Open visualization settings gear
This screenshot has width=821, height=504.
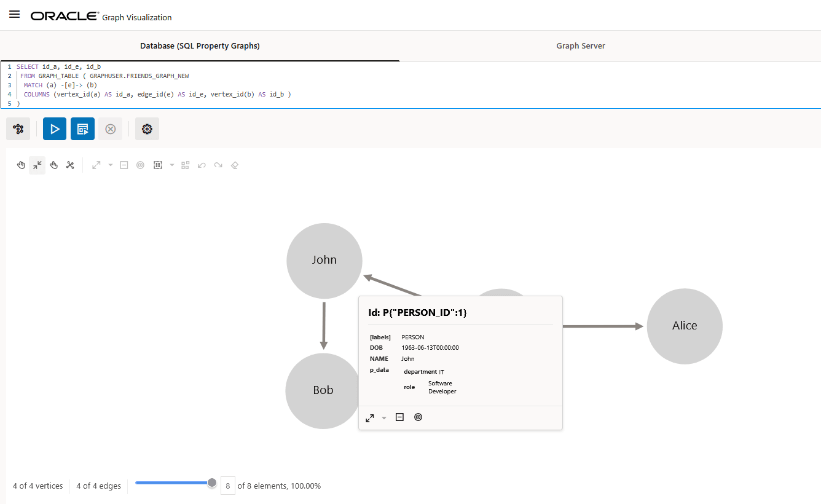coord(147,129)
